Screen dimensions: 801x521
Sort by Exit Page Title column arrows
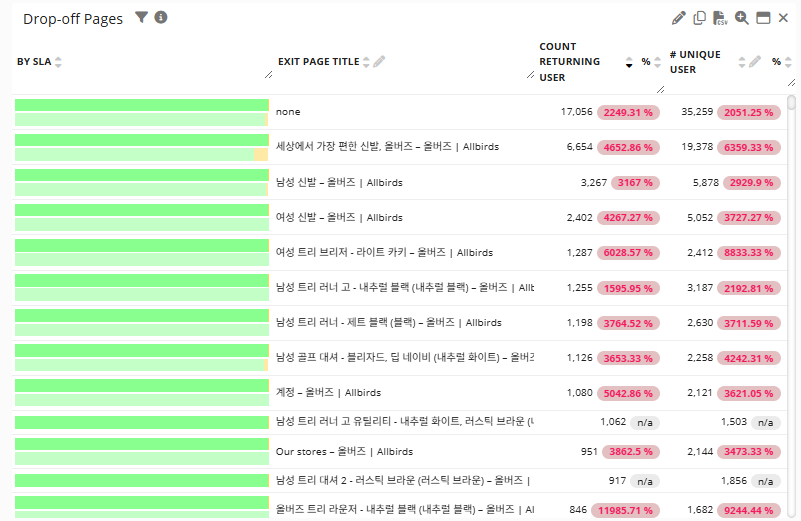click(x=367, y=62)
